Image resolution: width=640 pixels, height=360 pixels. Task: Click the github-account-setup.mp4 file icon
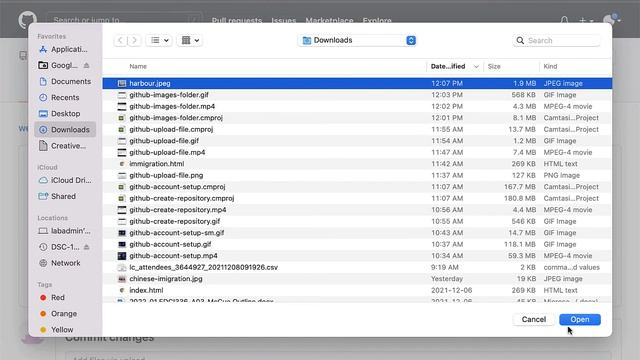click(x=122, y=256)
